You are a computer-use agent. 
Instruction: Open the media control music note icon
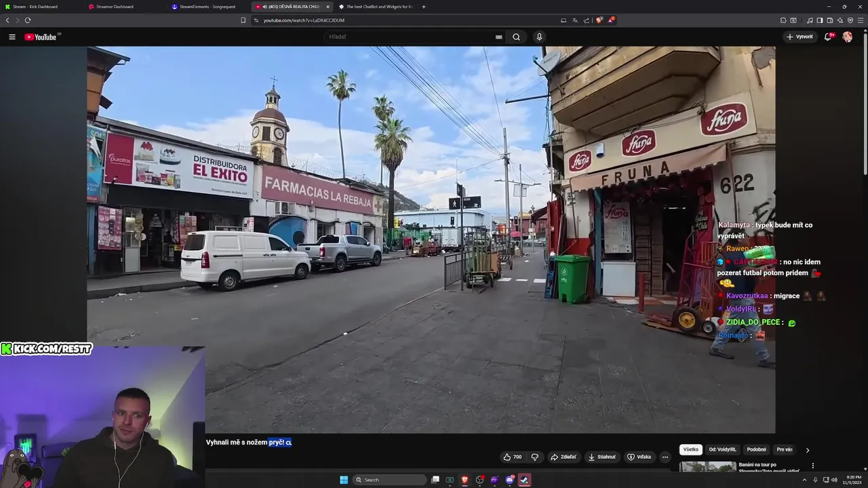809,20
